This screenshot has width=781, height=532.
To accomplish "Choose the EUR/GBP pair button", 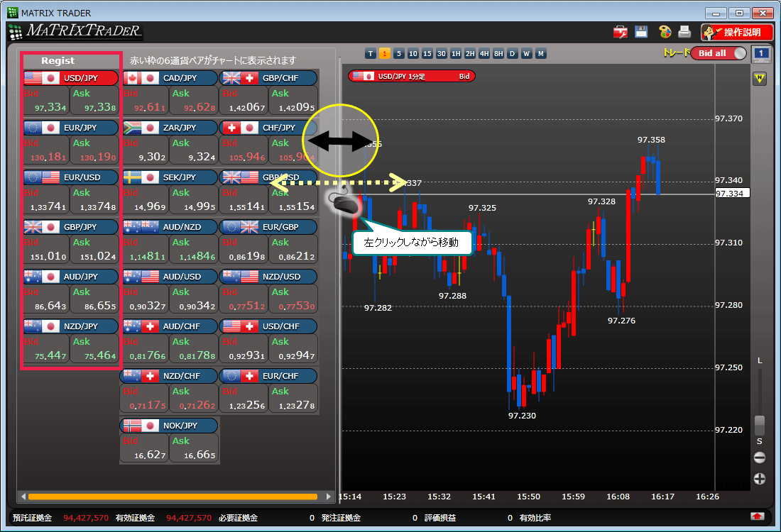I will (270, 228).
